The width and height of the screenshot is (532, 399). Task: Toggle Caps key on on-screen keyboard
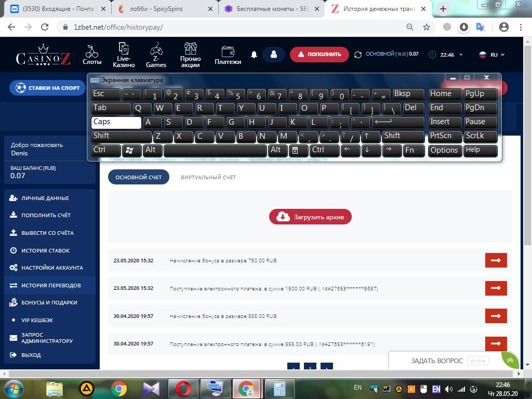coord(116,123)
